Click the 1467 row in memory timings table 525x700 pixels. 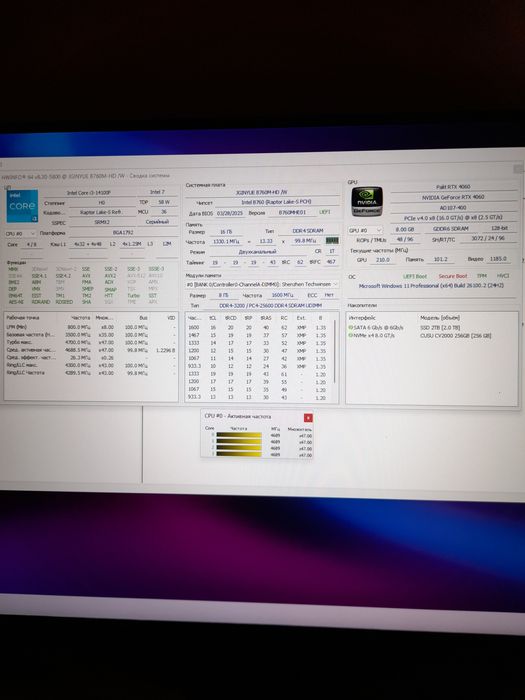pos(258,335)
